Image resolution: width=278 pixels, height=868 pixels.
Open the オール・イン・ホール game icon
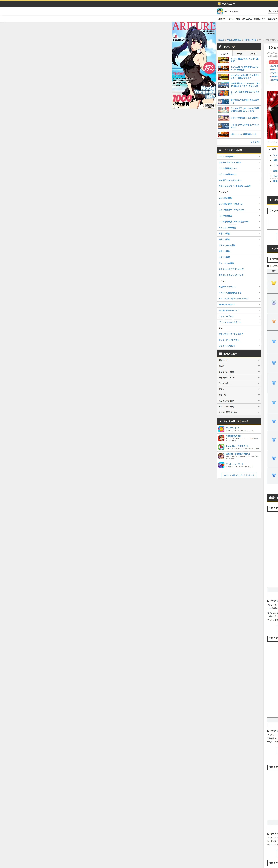point(221,465)
